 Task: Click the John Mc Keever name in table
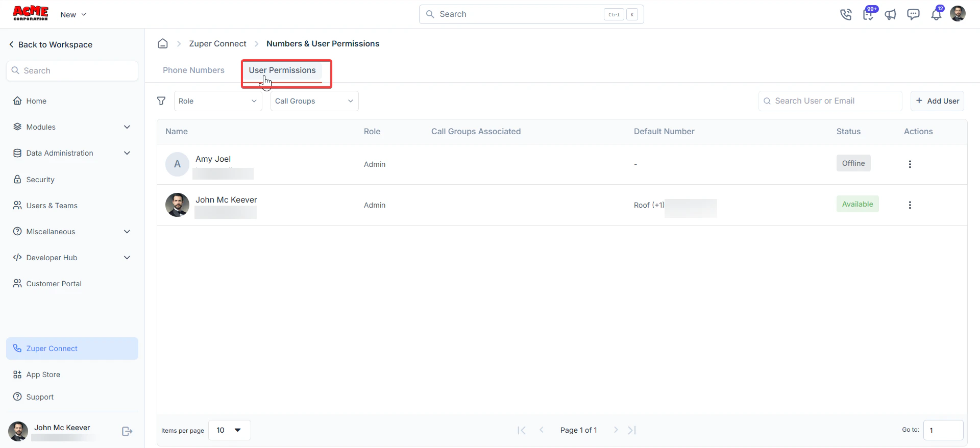tap(226, 200)
